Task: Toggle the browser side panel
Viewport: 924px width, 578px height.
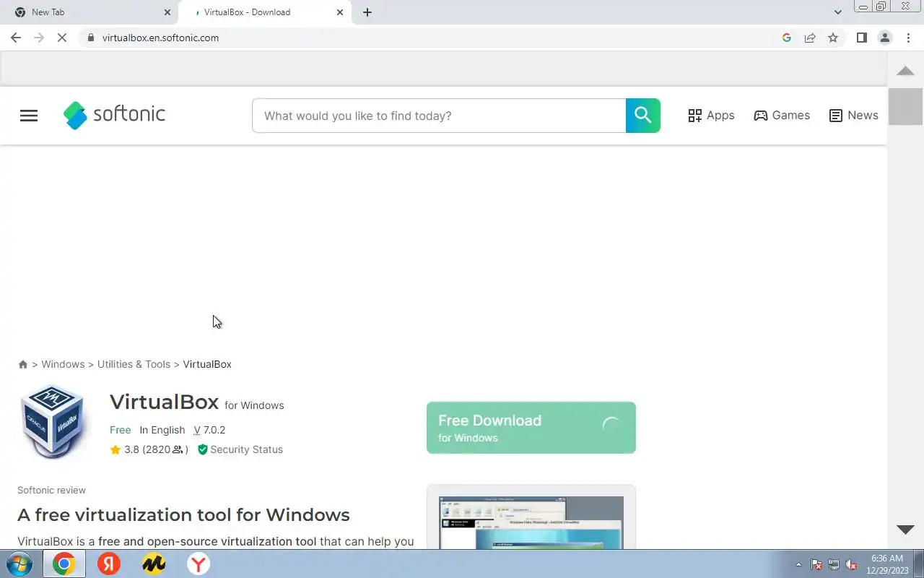Action: point(861,38)
